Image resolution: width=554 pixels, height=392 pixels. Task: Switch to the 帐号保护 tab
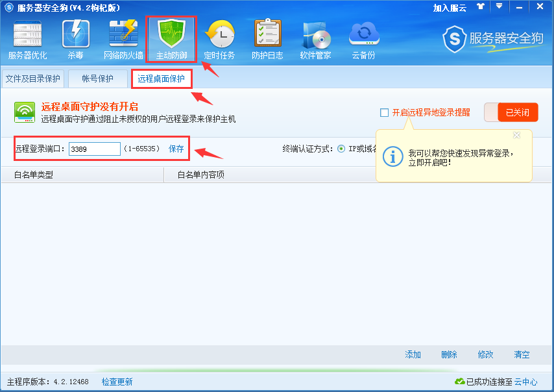(97, 79)
